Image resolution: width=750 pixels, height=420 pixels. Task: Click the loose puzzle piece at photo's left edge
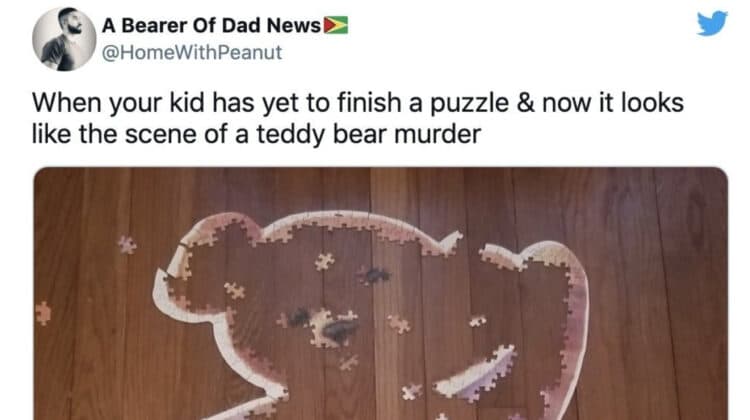tap(43, 313)
